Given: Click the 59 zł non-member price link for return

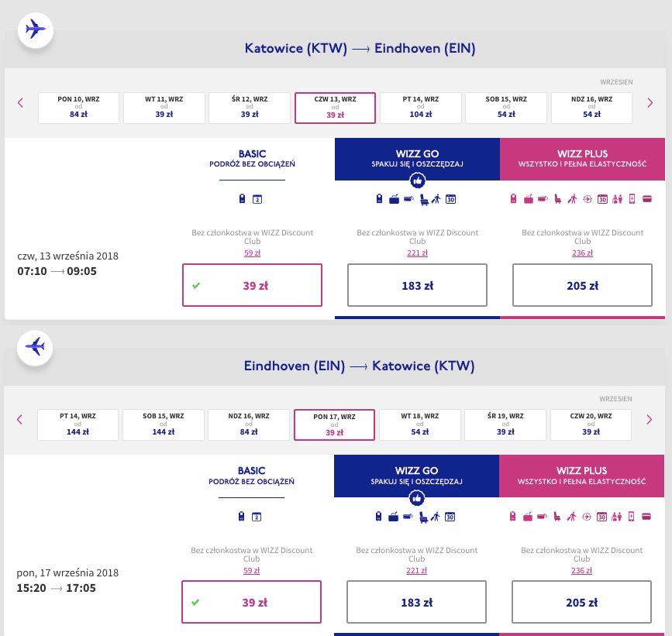Looking at the screenshot, I should 252,571.
